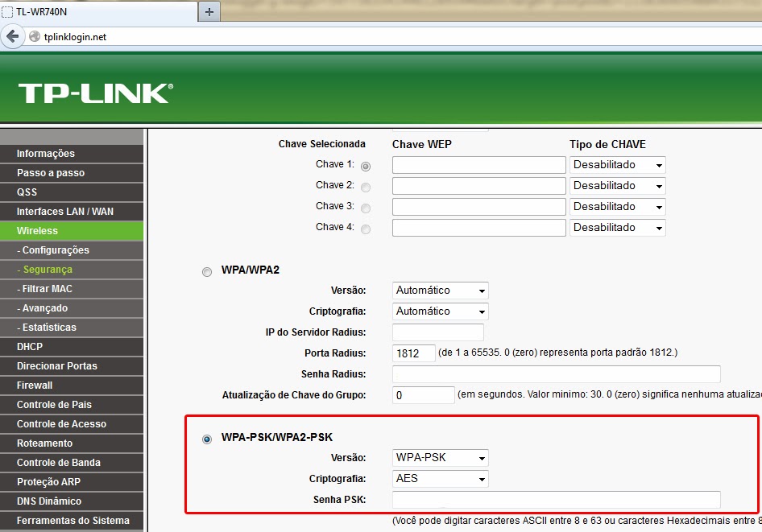Click the Senha Radius field
Screen dimensions: 762x532
[x=557, y=373]
